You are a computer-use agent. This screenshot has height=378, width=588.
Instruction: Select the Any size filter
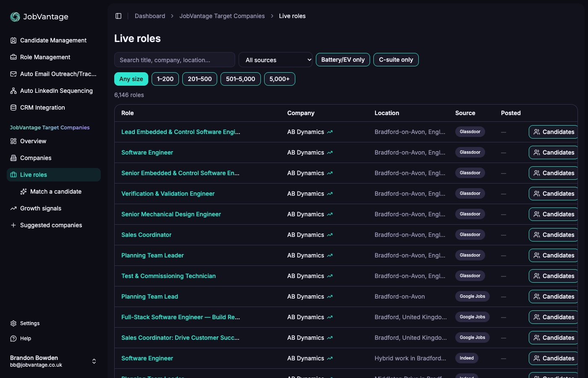[131, 79]
